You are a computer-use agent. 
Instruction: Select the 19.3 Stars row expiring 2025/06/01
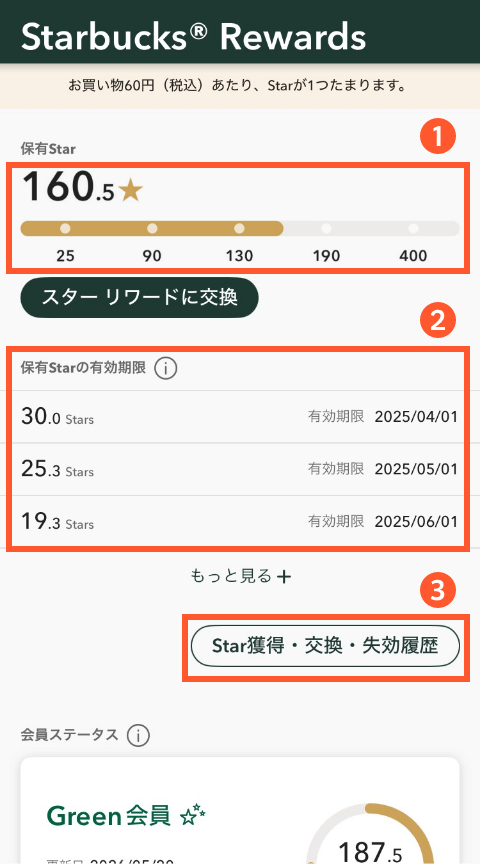[240, 521]
